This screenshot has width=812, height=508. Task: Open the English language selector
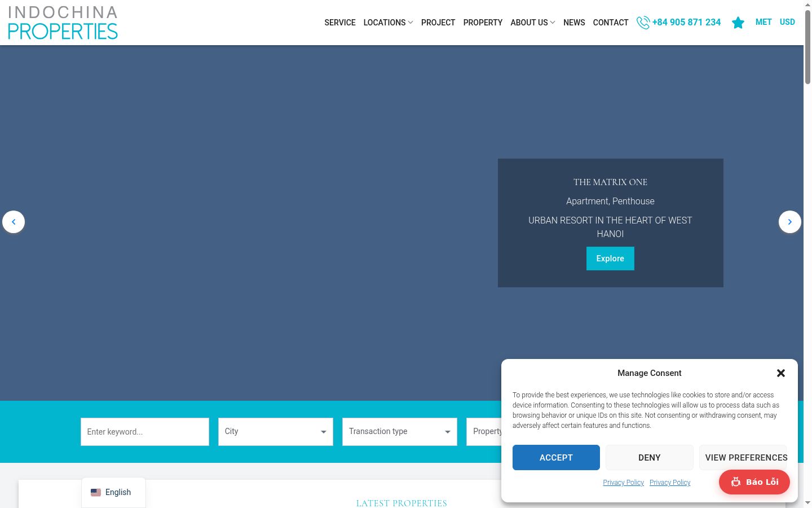pyautogui.click(x=113, y=492)
